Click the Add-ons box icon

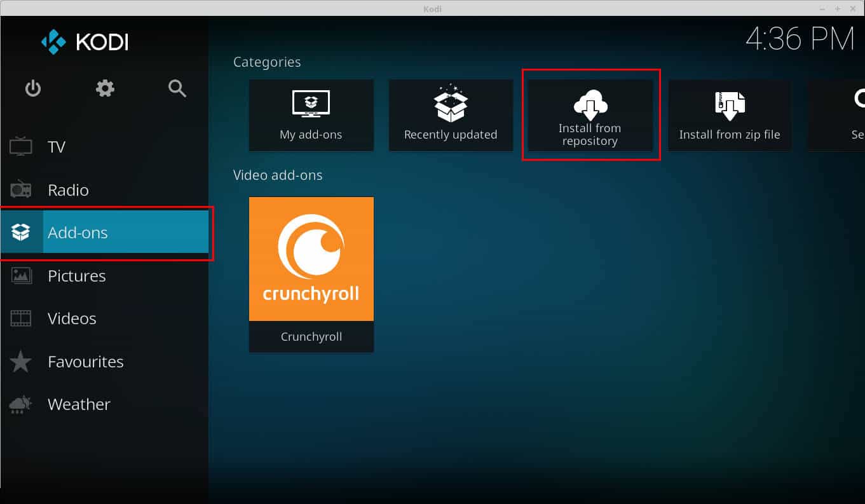(21, 232)
